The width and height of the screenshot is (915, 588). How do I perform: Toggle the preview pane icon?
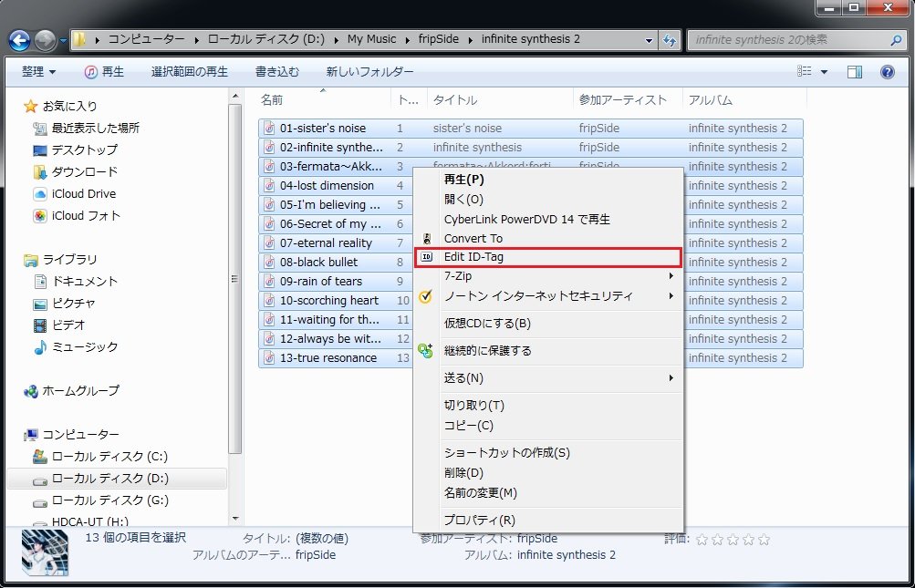coord(855,72)
